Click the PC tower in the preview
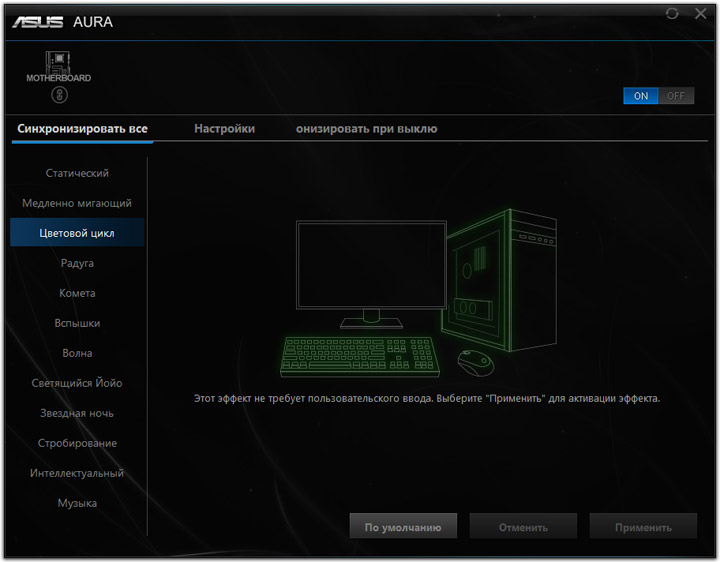 pos(501,280)
